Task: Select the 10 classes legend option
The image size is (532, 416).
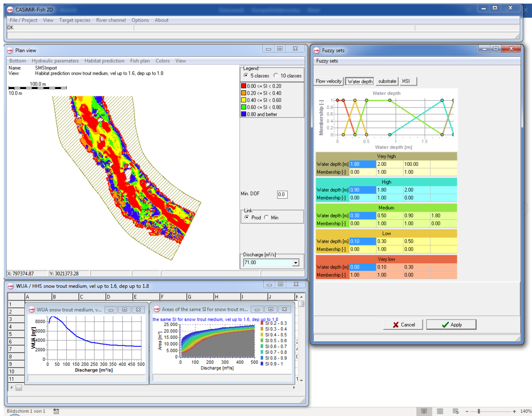Action: click(x=276, y=76)
